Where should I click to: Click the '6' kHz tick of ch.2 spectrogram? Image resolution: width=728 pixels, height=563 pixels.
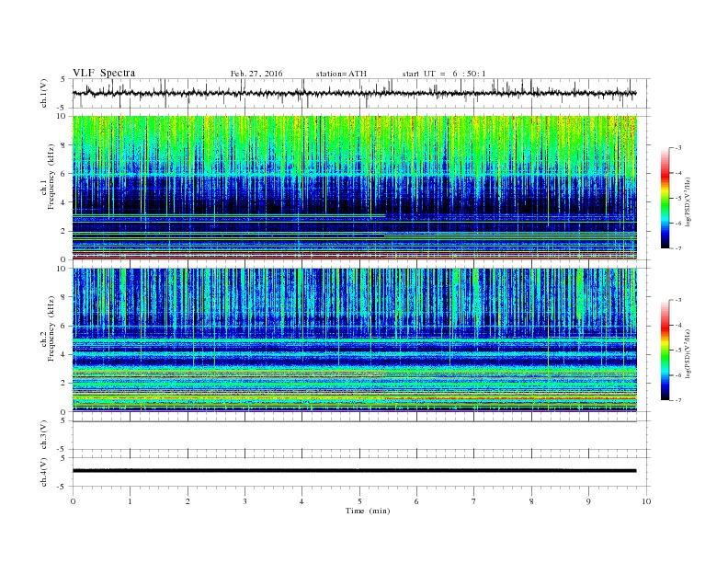point(64,326)
